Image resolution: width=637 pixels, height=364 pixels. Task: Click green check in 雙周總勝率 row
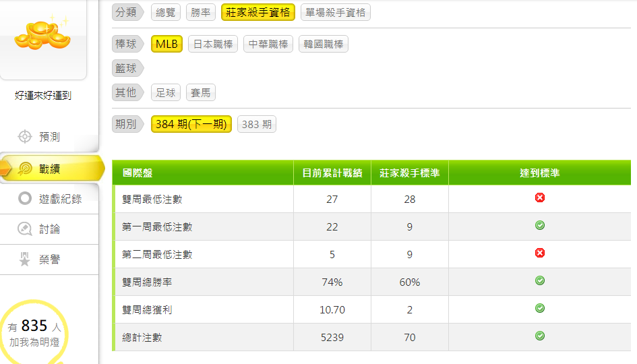click(539, 280)
